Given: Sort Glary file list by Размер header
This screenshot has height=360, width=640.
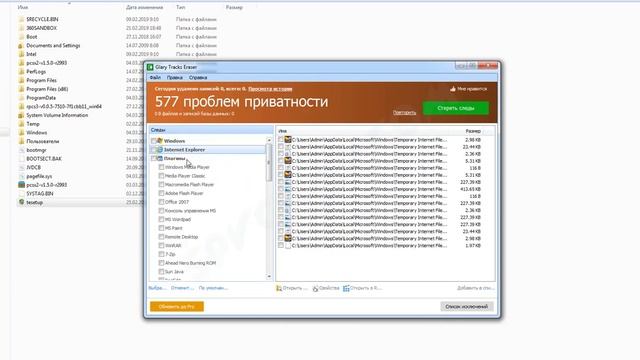Looking at the screenshot, I should pyautogui.click(x=473, y=131).
